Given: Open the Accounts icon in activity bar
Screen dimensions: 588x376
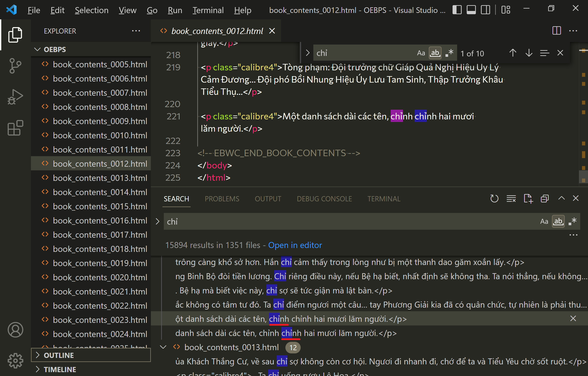Looking at the screenshot, I should [15, 330].
